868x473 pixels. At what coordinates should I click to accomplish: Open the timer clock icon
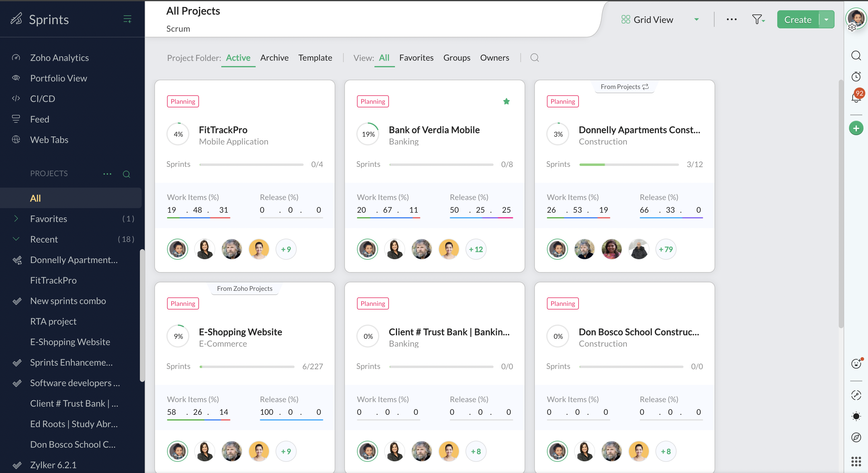pyautogui.click(x=856, y=77)
